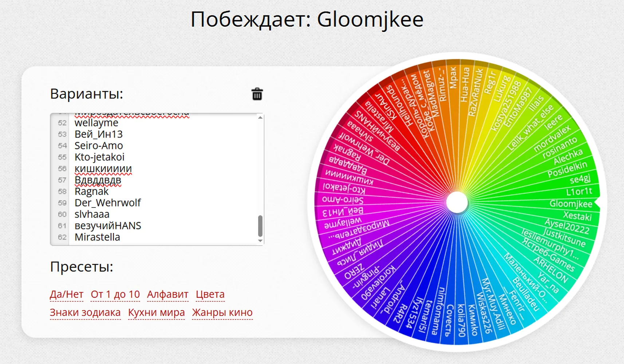The width and height of the screenshot is (624, 364).
Task: Click the L1or1t wheel segment
Action: point(579,191)
